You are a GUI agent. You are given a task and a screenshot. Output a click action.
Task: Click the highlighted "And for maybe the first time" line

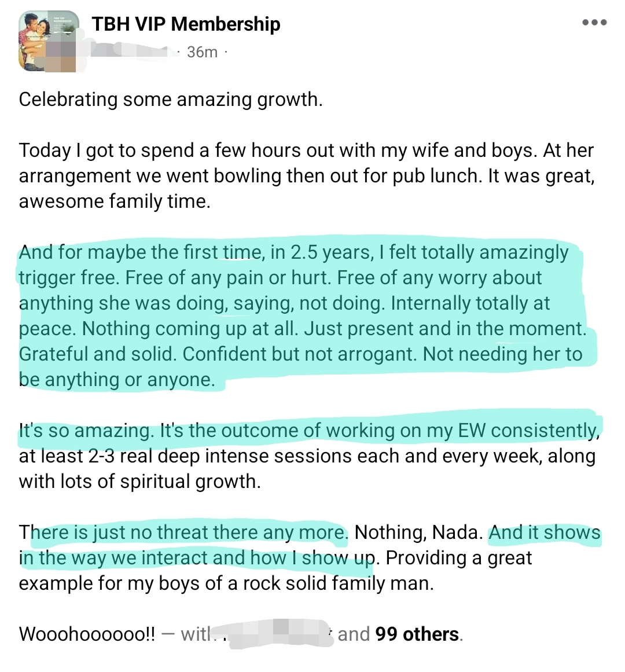click(x=293, y=253)
